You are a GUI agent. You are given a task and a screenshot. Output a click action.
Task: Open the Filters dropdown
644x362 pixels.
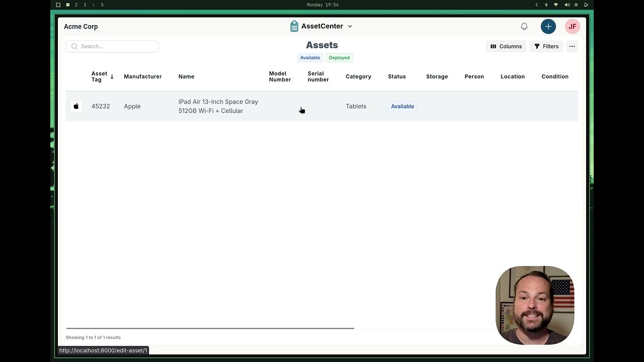click(x=546, y=46)
